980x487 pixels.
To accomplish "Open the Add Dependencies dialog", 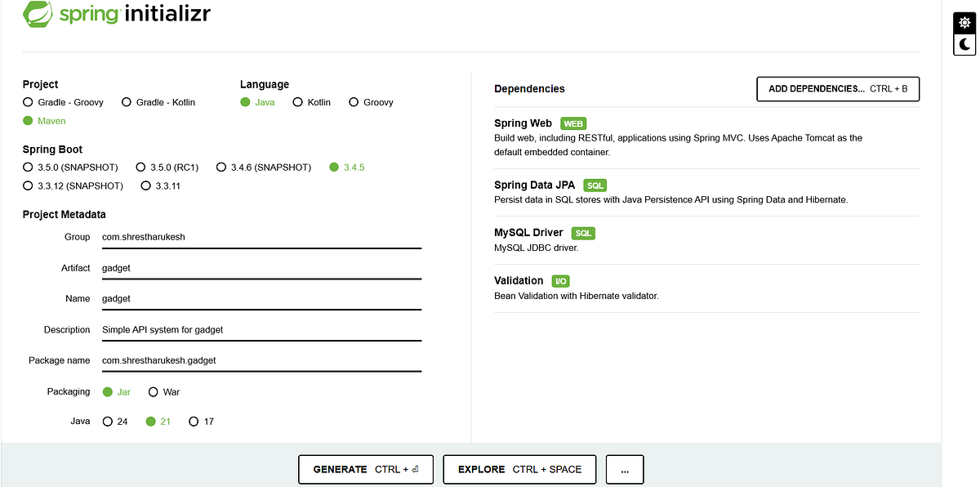I will pyautogui.click(x=838, y=89).
